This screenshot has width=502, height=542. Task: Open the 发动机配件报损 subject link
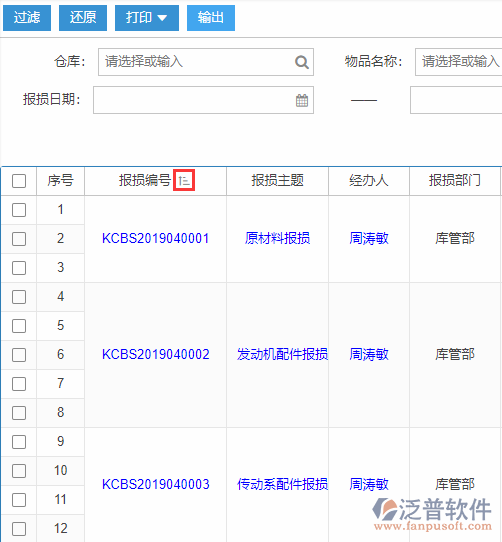tap(282, 355)
